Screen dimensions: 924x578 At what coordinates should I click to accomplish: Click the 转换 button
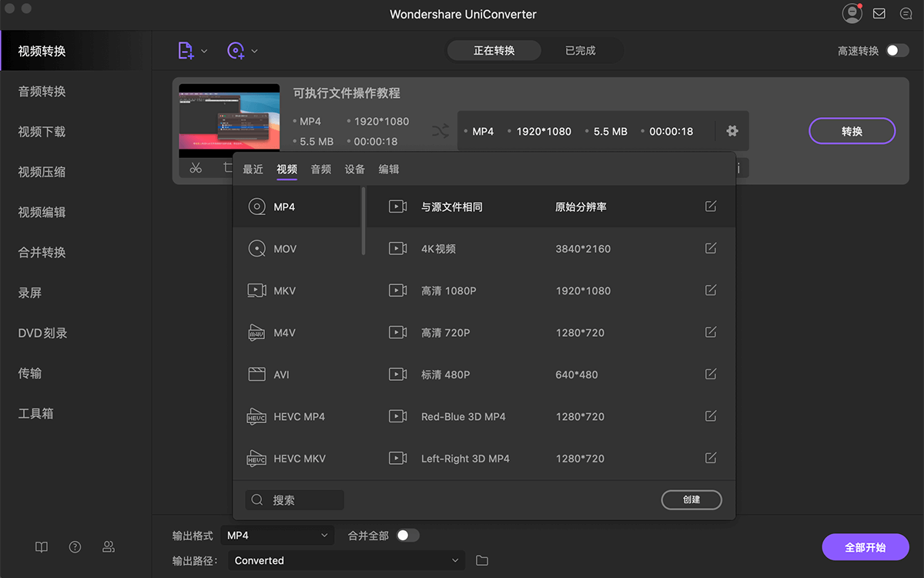852,131
